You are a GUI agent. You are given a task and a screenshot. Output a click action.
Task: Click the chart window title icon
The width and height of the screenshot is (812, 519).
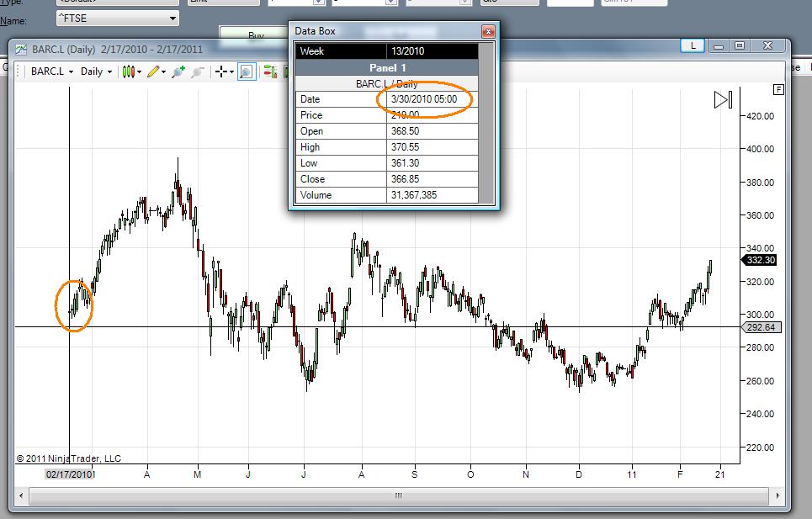point(21,49)
